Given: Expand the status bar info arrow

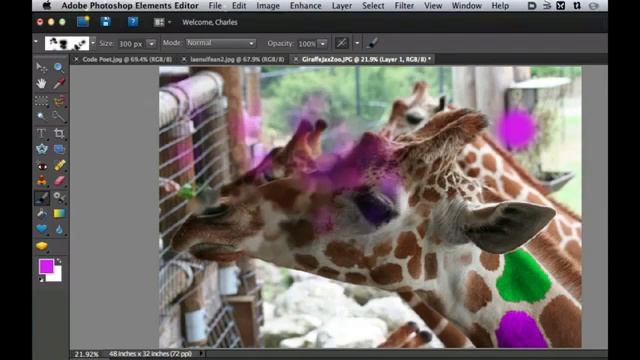Looking at the screenshot, I should pyautogui.click(x=201, y=354).
